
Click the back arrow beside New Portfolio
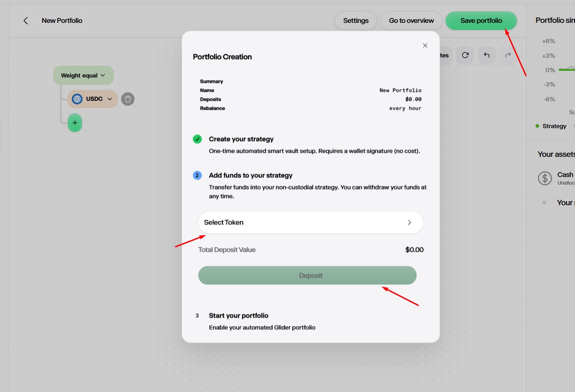click(x=26, y=21)
